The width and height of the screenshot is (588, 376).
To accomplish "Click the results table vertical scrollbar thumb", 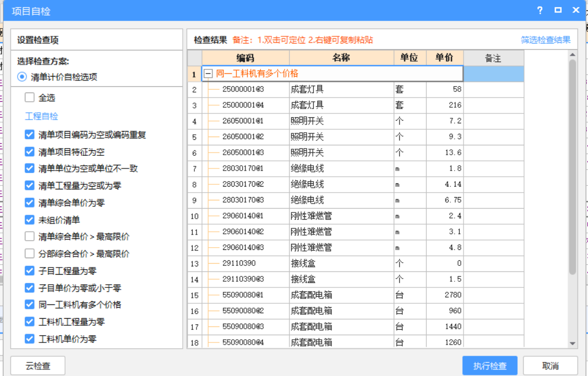I will (x=572, y=167).
